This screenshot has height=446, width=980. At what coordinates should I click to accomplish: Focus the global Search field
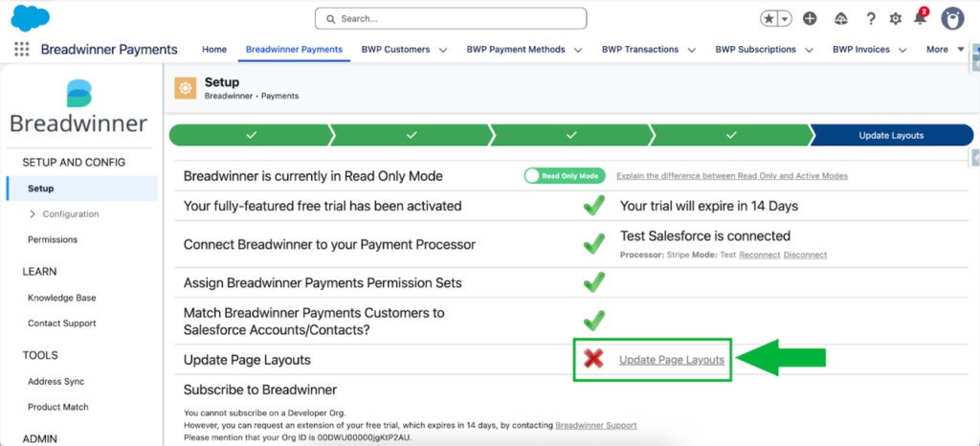click(x=451, y=19)
